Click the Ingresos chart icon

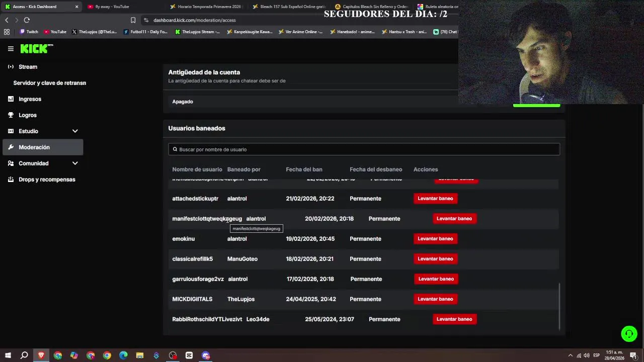[11, 99]
